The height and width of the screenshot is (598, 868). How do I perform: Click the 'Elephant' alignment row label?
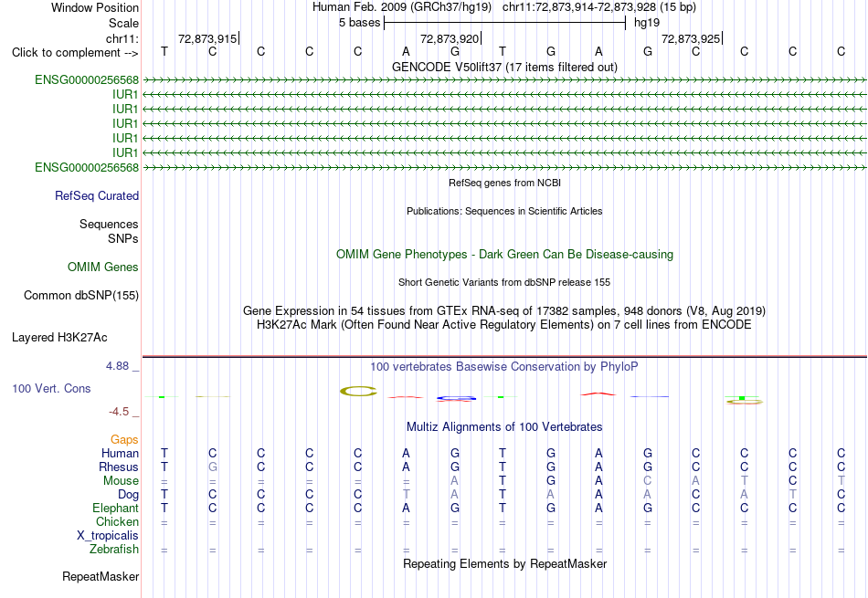[116, 508]
